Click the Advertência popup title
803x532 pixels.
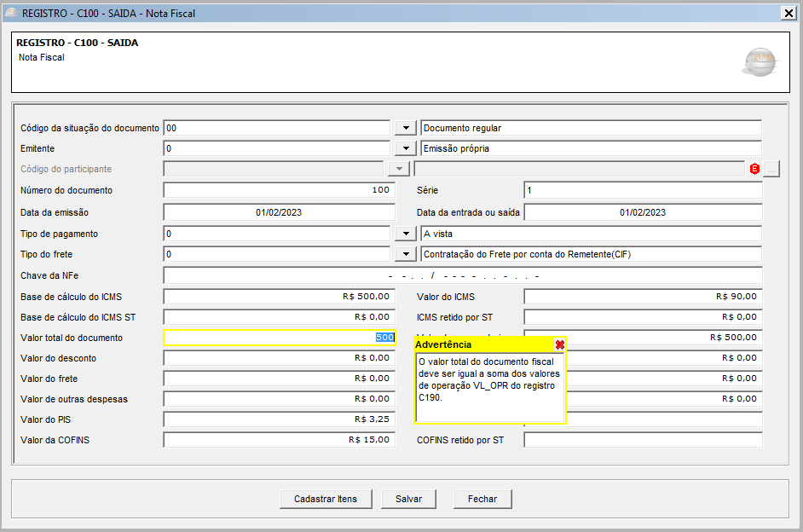pos(443,344)
